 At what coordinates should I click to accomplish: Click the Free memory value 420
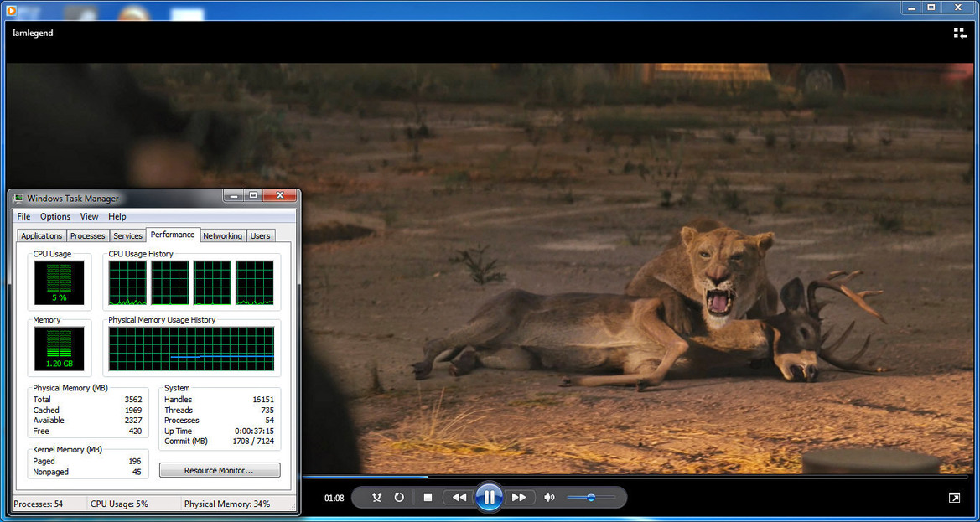(136, 431)
